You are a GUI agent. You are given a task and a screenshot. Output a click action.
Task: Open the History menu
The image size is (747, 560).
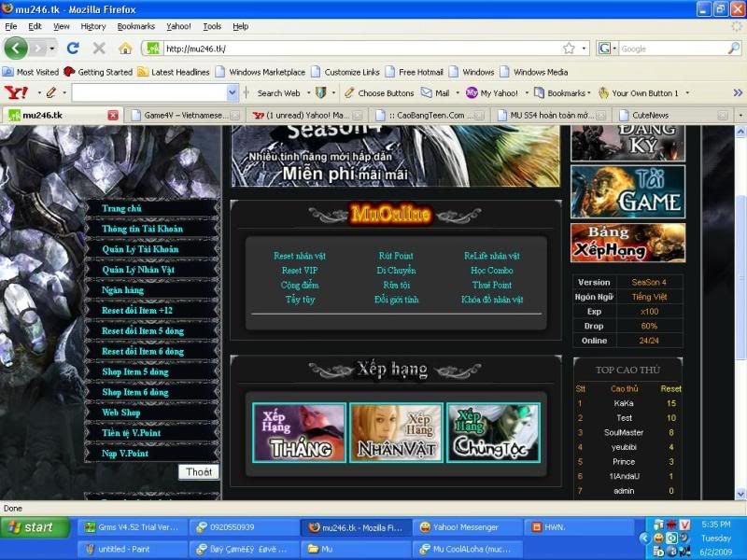pyautogui.click(x=93, y=26)
